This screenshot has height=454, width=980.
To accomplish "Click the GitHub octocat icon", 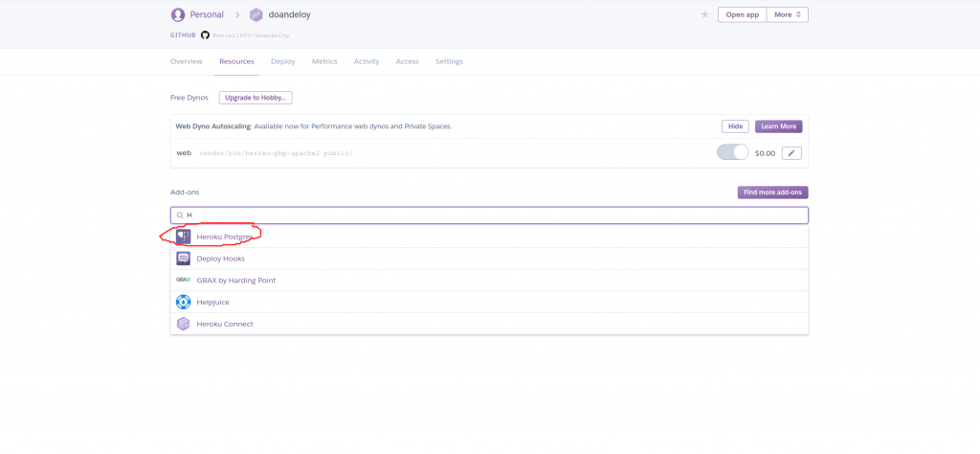I will 205,35.
